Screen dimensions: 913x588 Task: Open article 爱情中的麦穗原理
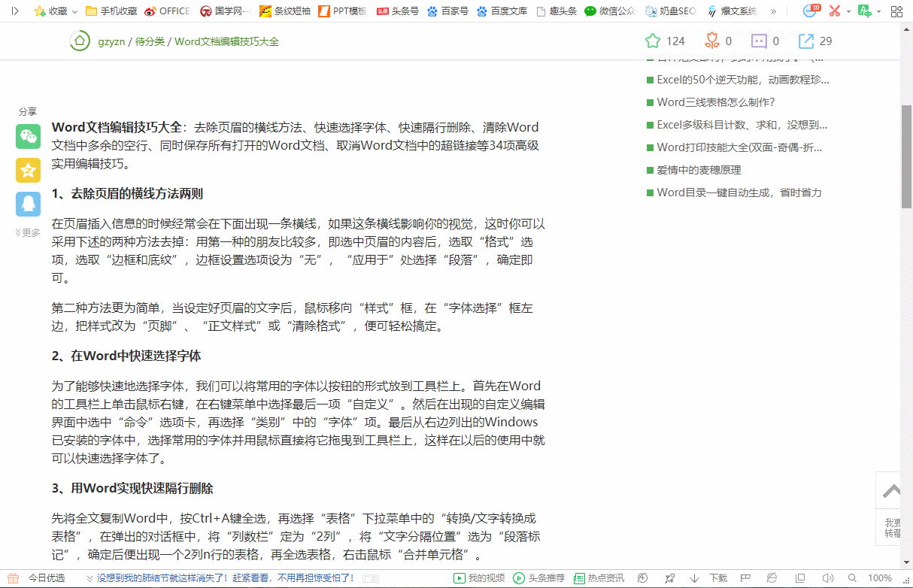pos(699,169)
